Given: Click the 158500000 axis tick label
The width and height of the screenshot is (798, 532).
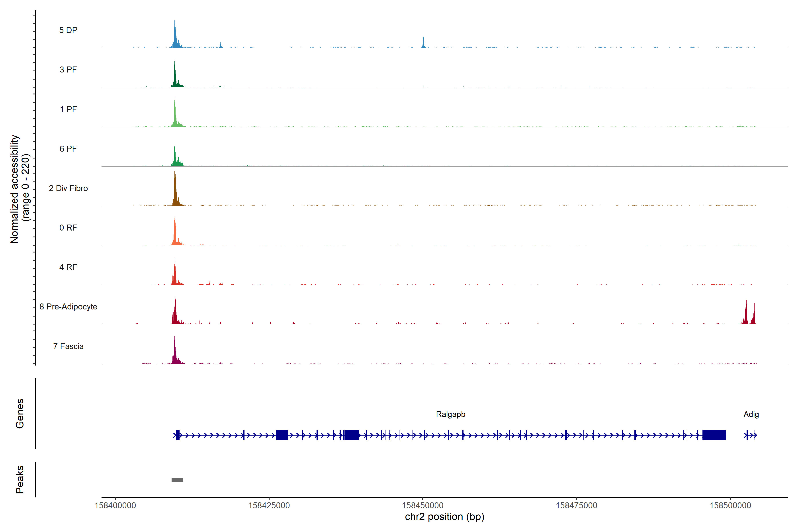Looking at the screenshot, I should point(730,505).
